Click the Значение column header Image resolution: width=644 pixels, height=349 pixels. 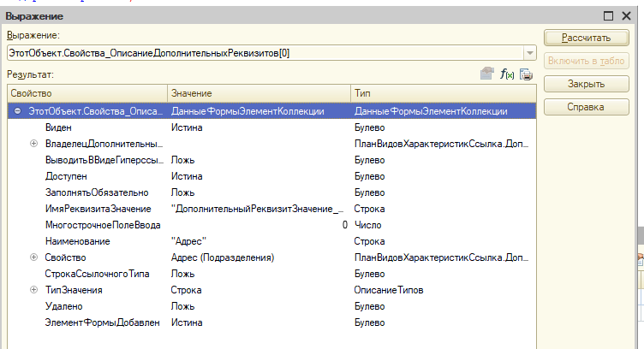257,92
